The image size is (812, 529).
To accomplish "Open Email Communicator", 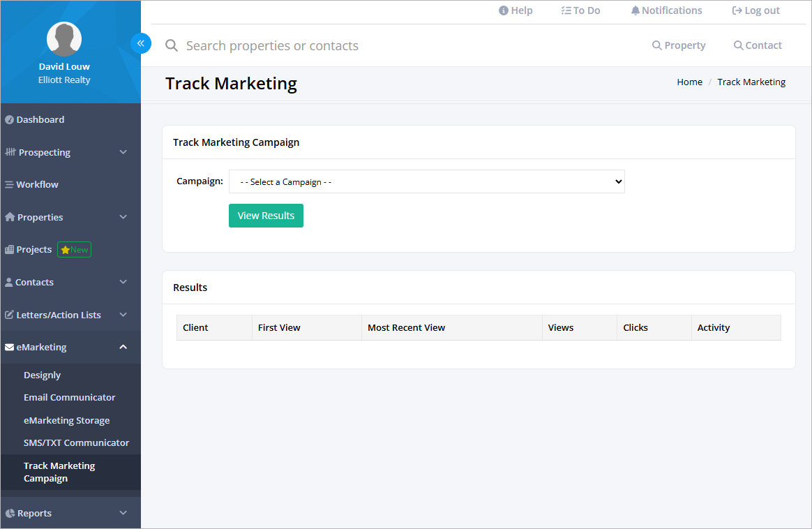I will pos(69,397).
